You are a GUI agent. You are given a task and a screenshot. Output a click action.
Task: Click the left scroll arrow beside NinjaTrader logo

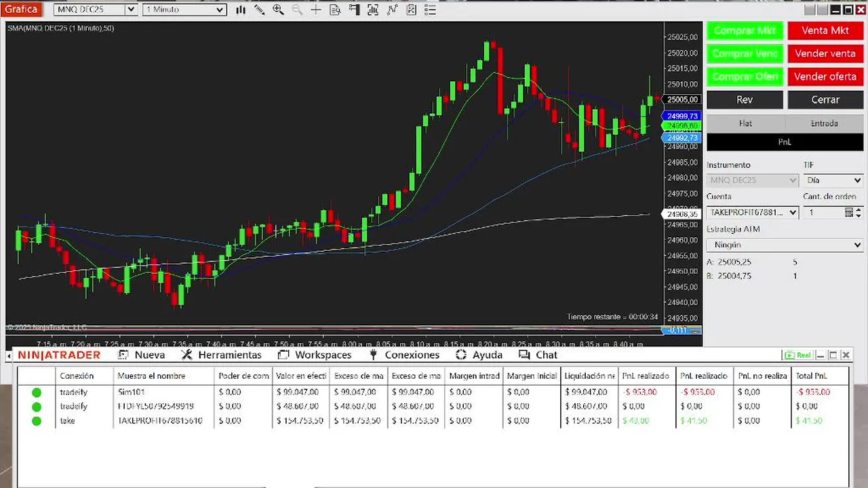click(9, 356)
